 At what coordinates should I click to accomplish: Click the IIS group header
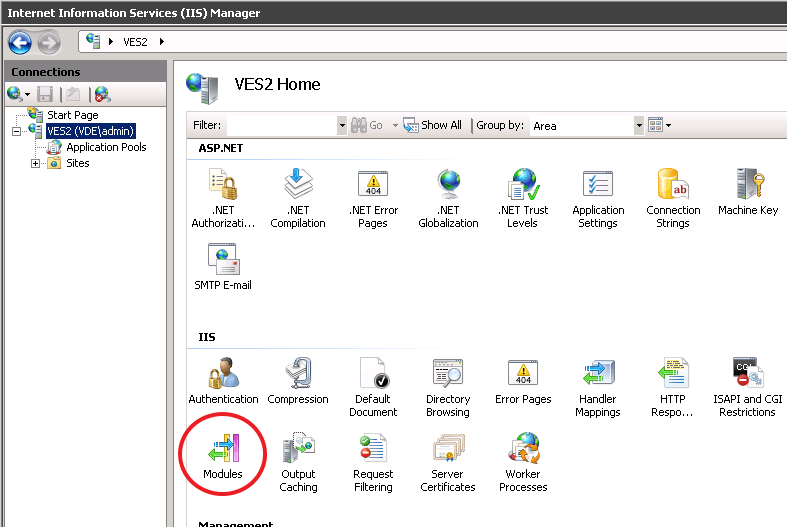[207, 337]
